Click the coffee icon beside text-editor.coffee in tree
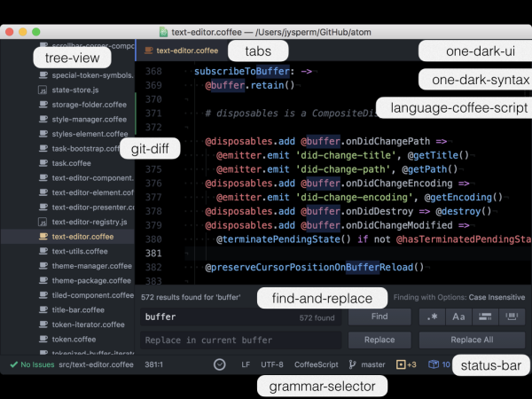Viewport: 532px width, 399px height. (x=43, y=236)
